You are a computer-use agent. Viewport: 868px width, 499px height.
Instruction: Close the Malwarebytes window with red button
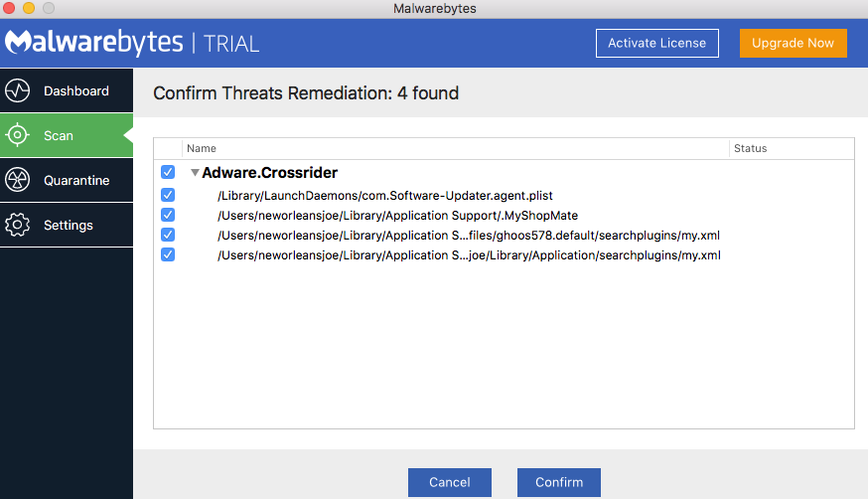[x=9, y=8]
